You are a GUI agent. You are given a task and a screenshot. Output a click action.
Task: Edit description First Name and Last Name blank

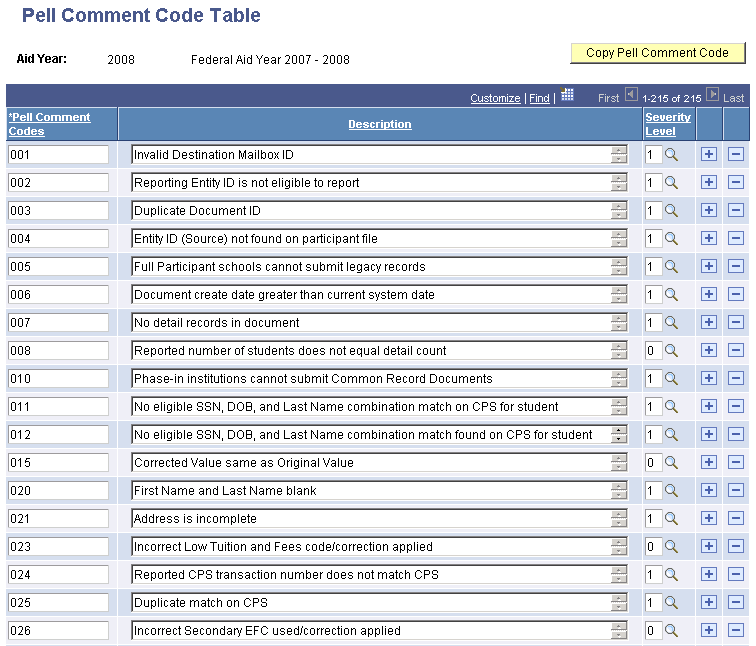pyautogui.click(x=379, y=490)
